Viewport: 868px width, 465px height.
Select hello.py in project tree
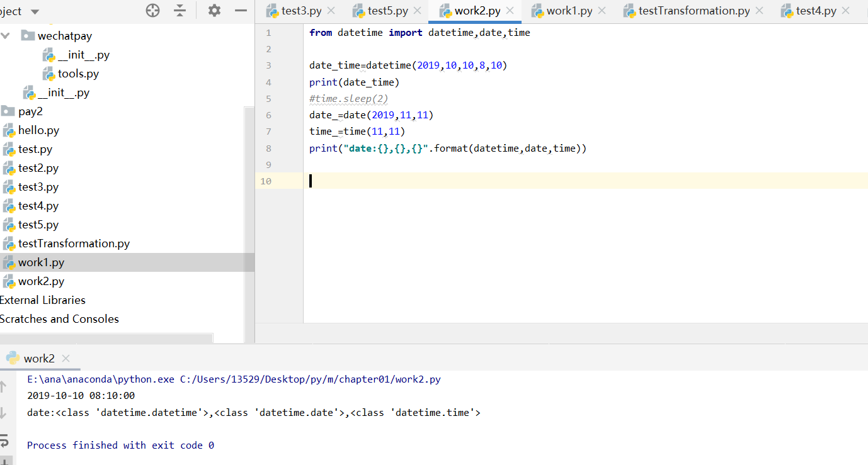[x=38, y=130]
